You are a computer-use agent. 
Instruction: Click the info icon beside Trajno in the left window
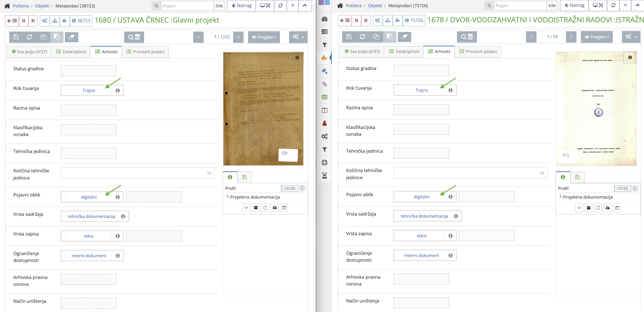(118, 91)
